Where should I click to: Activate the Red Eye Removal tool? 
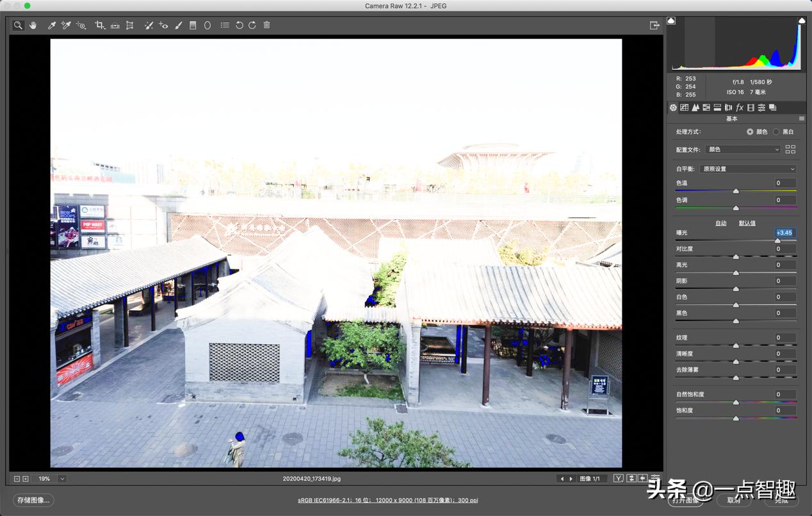coord(163,25)
